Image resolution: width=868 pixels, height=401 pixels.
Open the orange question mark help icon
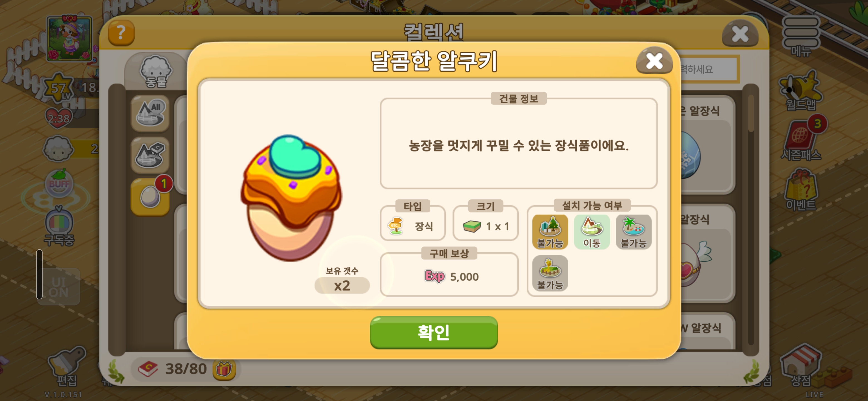(121, 33)
